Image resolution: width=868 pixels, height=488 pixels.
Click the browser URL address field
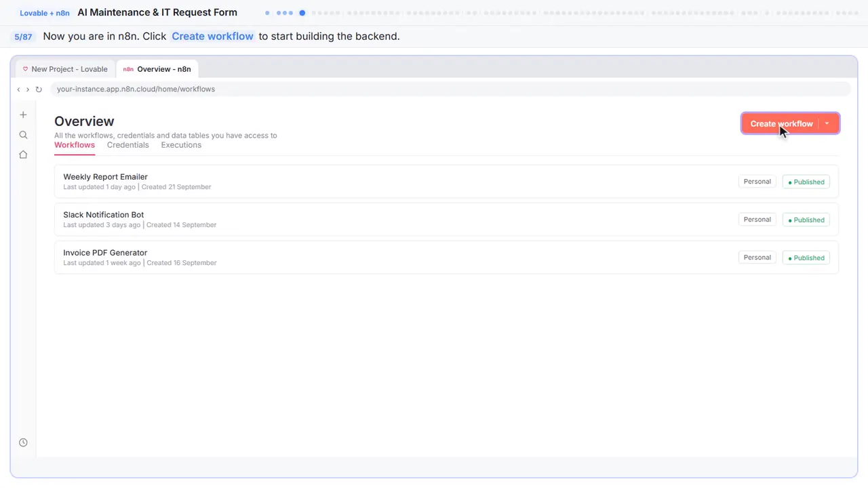[x=450, y=89]
